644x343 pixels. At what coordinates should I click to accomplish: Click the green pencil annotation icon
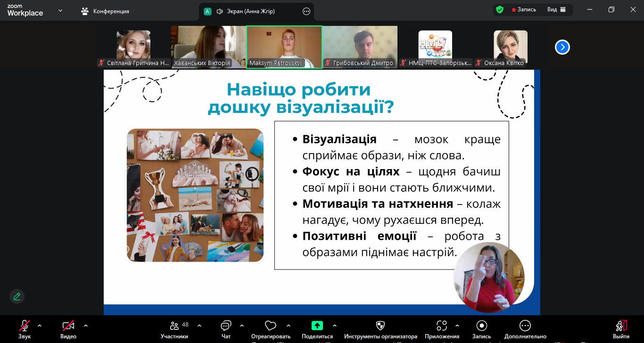[x=17, y=296]
